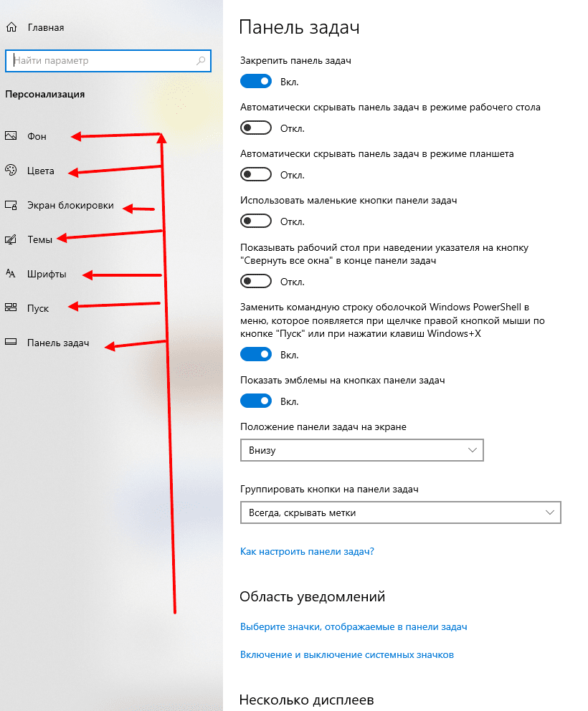Click the Несколько дисплеев heading
The image size is (588, 711).
pyautogui.click(x=307, y=700)
